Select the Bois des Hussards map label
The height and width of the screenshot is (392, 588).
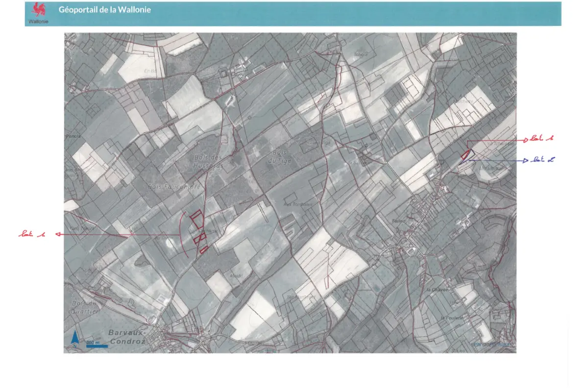209,161
